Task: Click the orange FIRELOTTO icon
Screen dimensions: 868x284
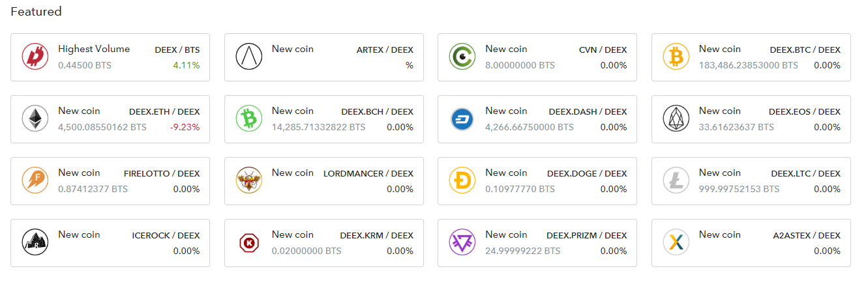Action: 35,180
